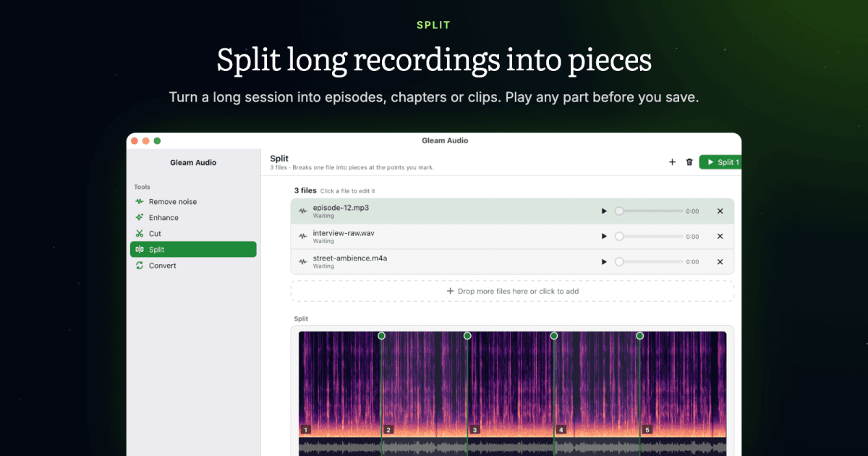Start the green Split 1 button
This screenshot has width=868, height=456.
pyautogui.click(x=720, y=162)
